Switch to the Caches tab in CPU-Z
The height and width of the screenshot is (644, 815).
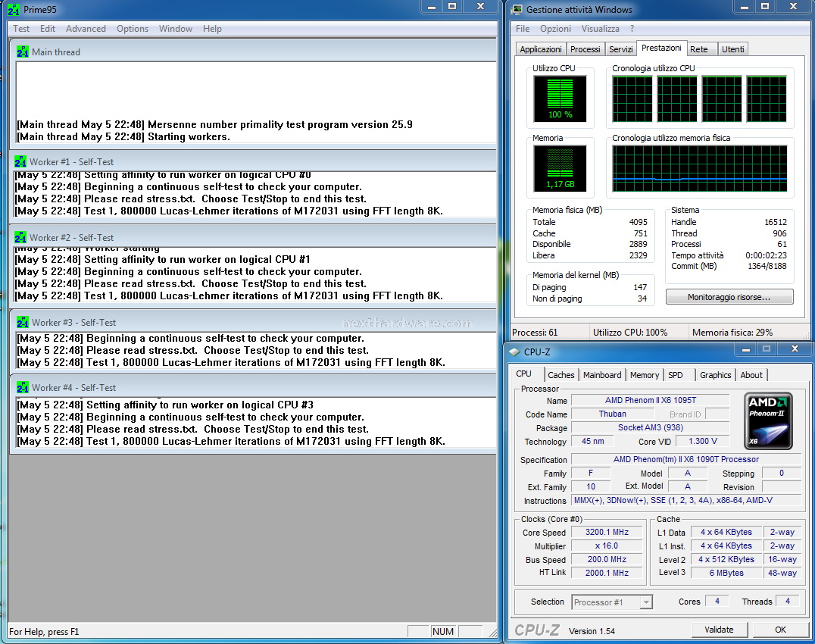[561, 375]
